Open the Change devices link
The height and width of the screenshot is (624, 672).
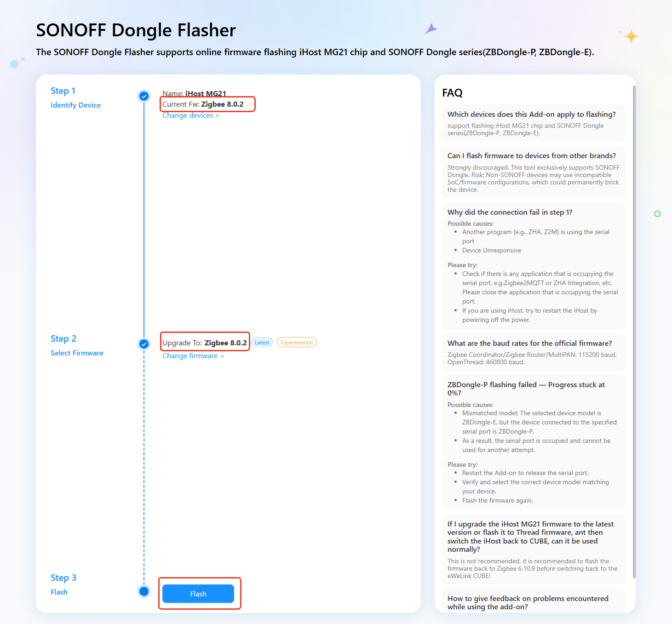tap(191, 115)
